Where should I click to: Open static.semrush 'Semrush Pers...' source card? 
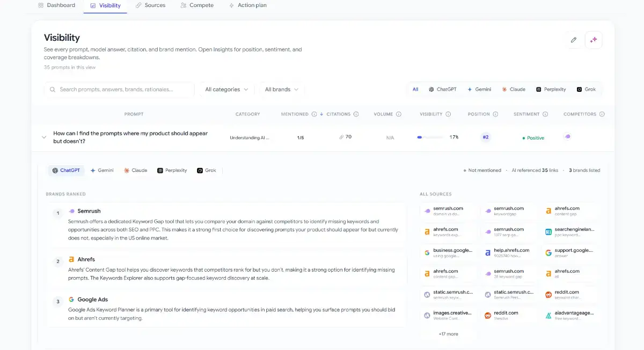pyautogui.click(x=508, y=295)
